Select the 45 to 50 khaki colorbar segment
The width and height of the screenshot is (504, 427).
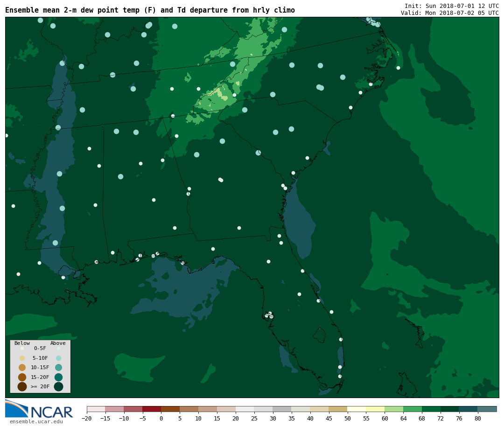338,409
